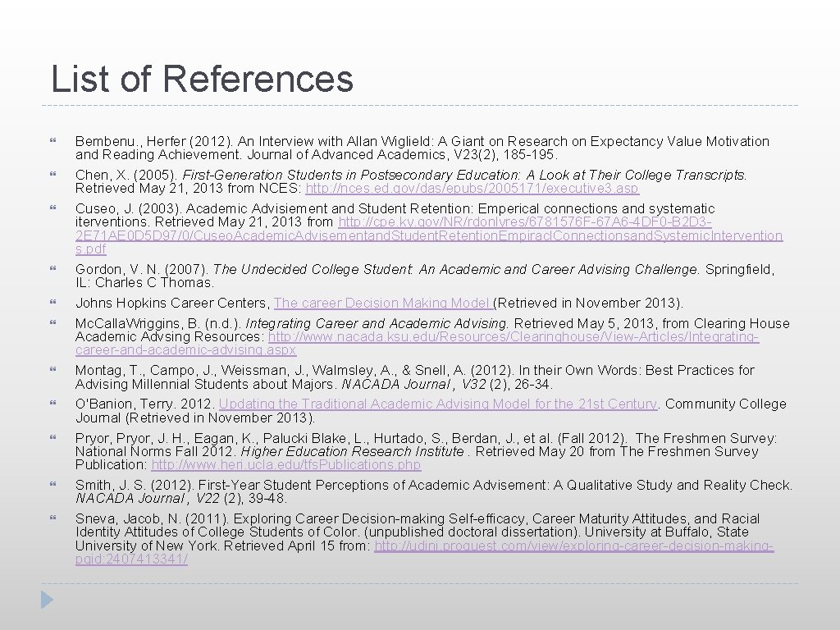Screen dimensions: 840x630
Task: Click the bullet marker beside the Chen reference
Action: click(x=55, y=174)
